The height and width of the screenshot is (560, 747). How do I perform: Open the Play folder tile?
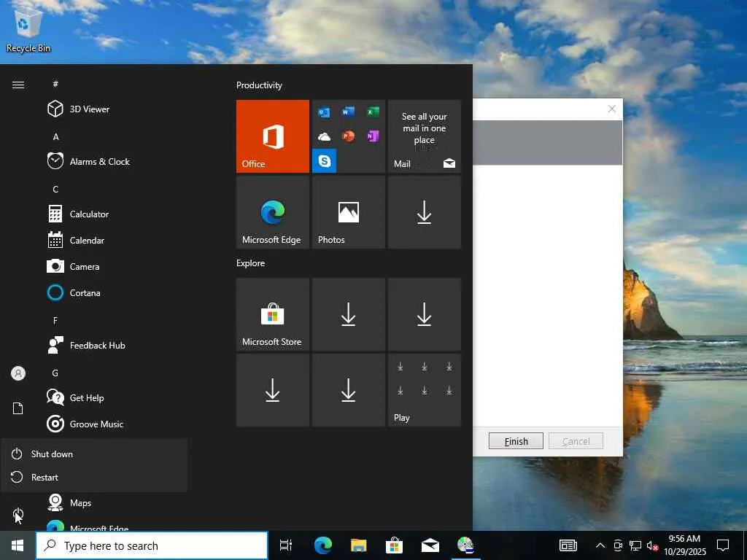[x=424, y=390]
